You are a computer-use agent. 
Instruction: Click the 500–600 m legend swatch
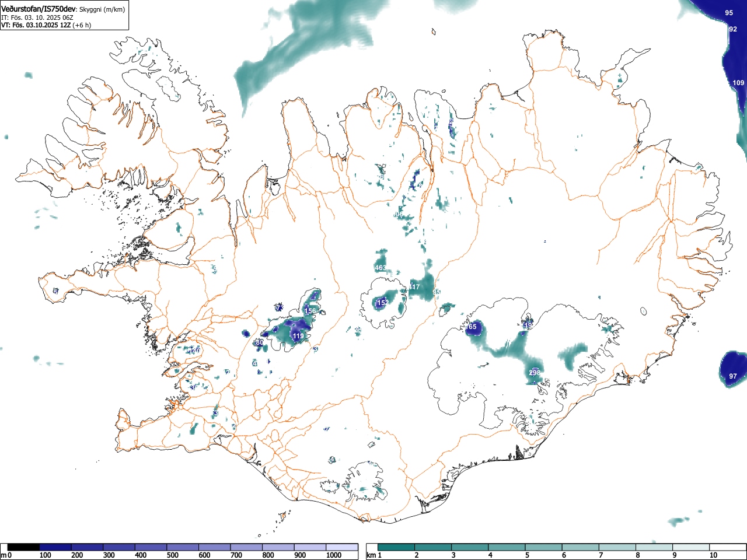tap(183, 547)
